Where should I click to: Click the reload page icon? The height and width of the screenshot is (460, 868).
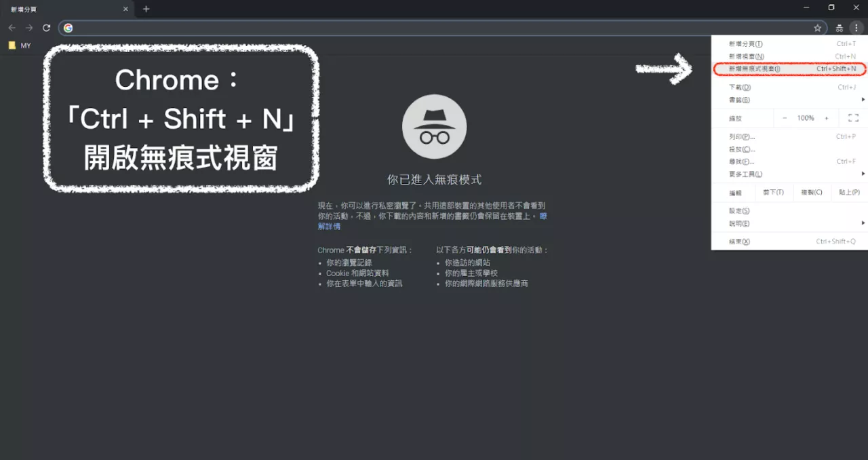click(46, 28)
